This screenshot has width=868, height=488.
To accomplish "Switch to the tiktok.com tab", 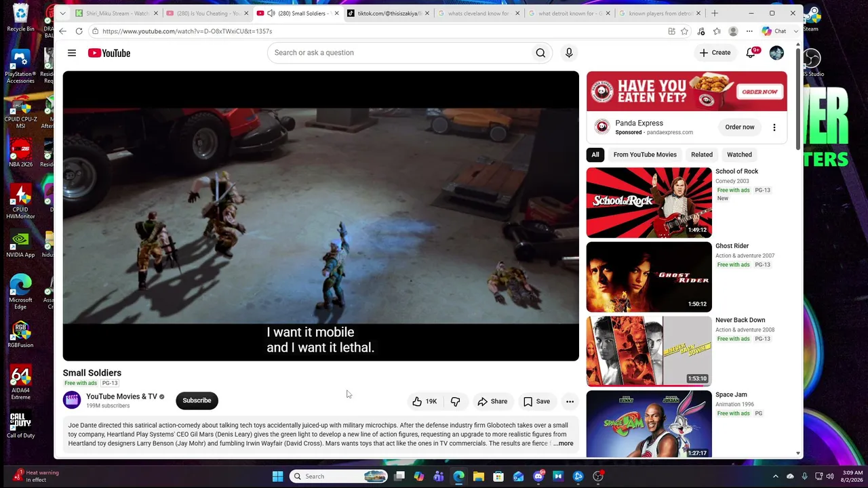I will [x=388, y=14].
